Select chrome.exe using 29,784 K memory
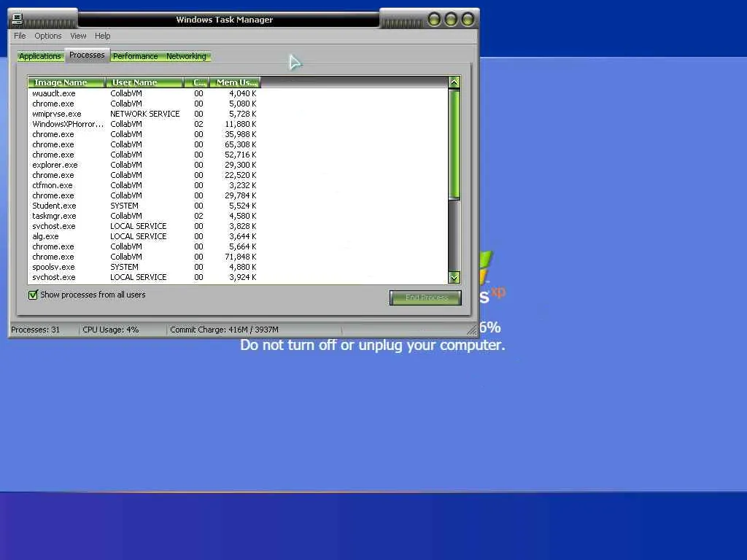Screen dimensions: 747x560 (x=144, y=195)
